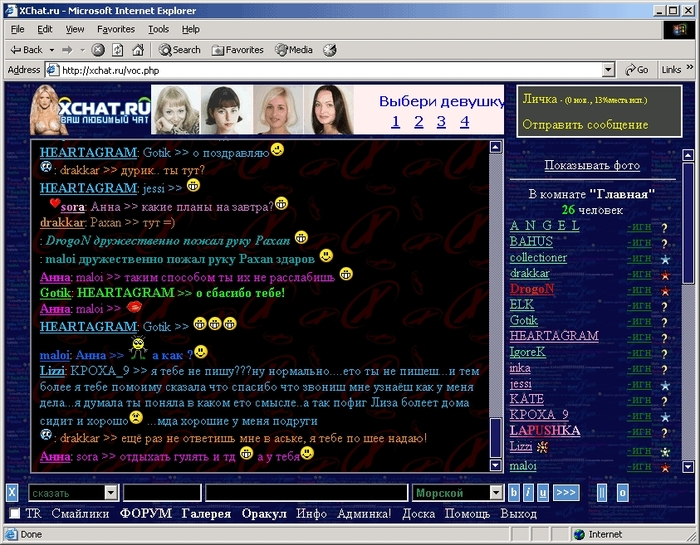
Task: Open the сказать action dropdown
Action: pyautogui.click(x=111, y=493)
